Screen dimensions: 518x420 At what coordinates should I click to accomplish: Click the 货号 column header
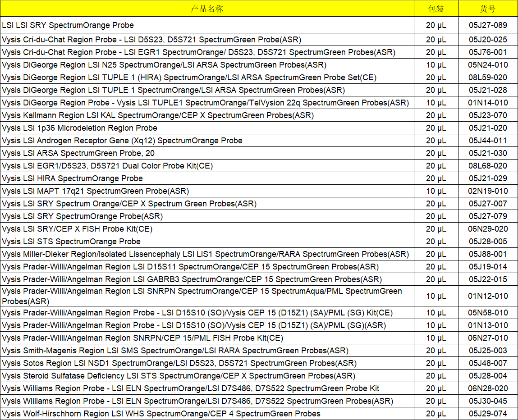(x=488, y=9)
